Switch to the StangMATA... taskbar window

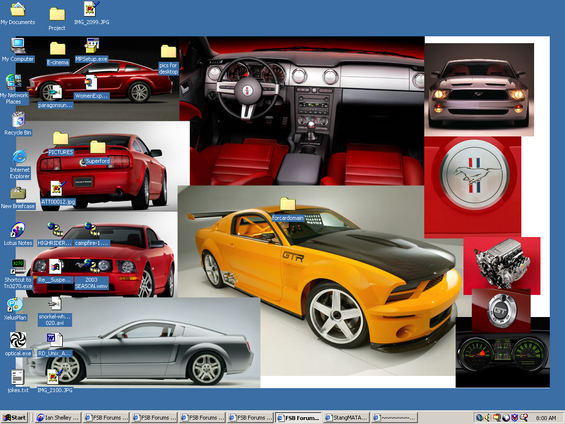[346, 418]
